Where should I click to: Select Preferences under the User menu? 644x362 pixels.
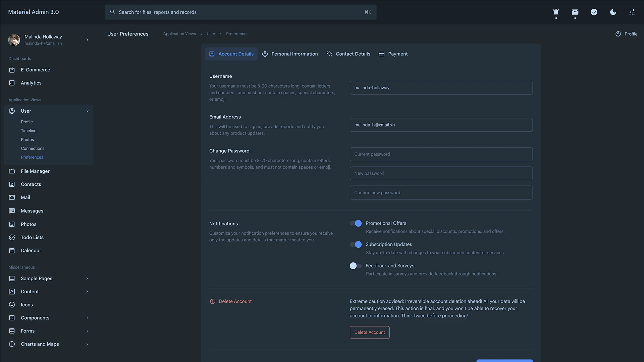click(x=32, y=157)
